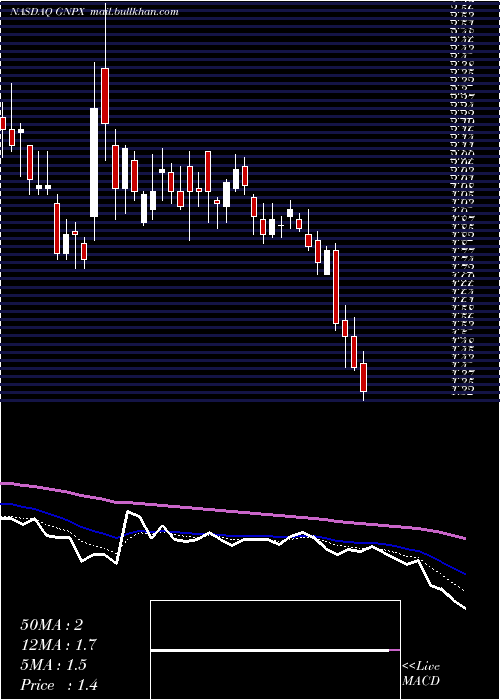
Task: Click the pink 50MA moving average line
Action: click(x=232, y=512)
